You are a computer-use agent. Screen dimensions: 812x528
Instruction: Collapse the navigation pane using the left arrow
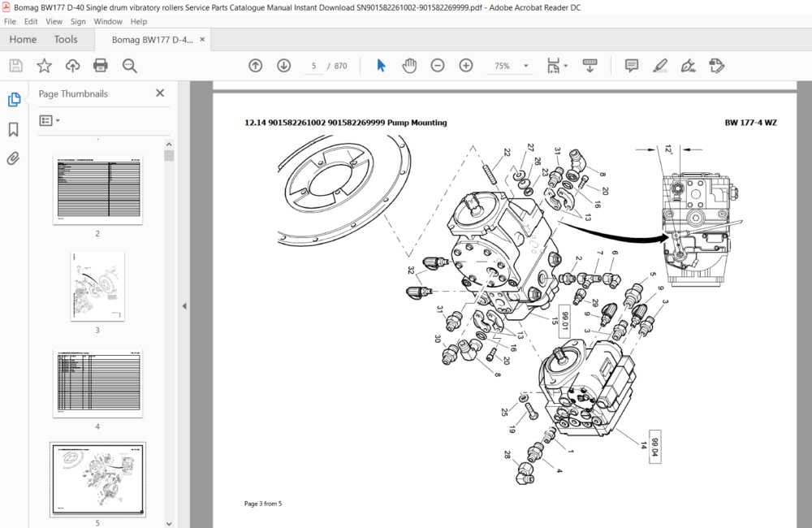184,306
